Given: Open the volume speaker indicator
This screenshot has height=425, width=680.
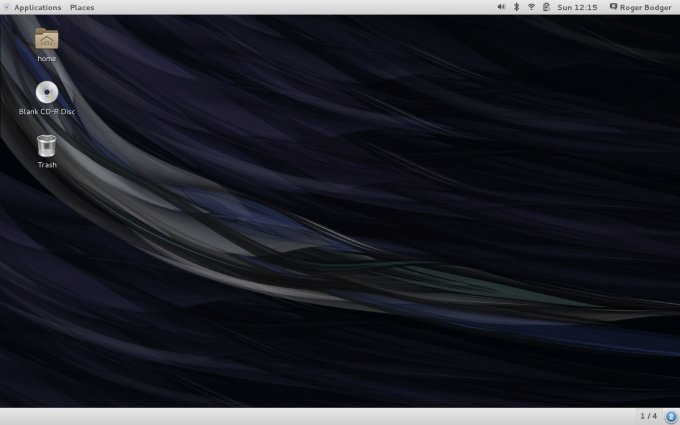Looking at the screenshot, I should [x=501, y=7].
